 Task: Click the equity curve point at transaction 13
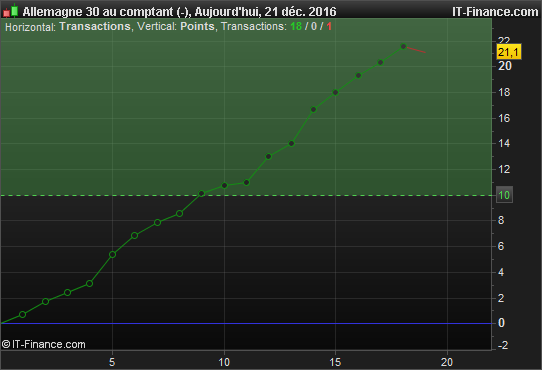[x=291, y=144]
